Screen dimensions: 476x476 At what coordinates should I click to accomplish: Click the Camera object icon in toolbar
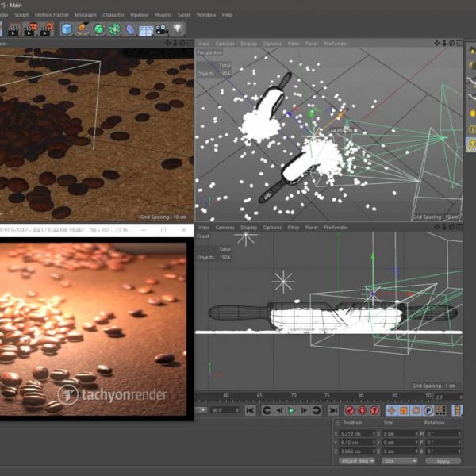(162, 29)
